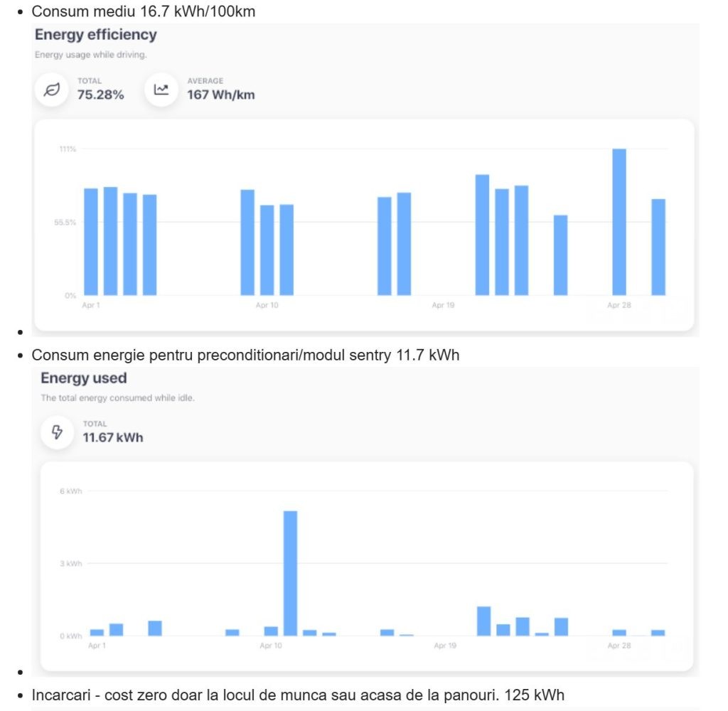Click the 111% y-axis label
The height and width of the screenshot is (711, 728).
pos(67,149)
